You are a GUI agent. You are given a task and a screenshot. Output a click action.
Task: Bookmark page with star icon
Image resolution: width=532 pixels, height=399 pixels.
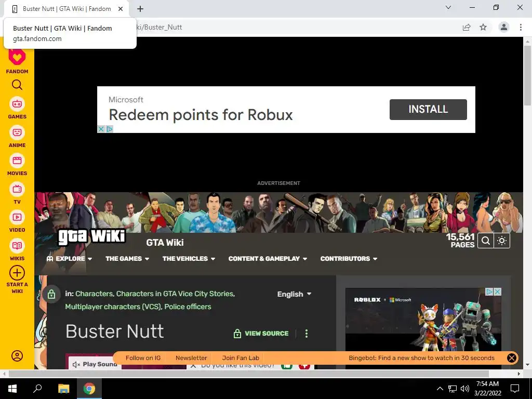483,27
